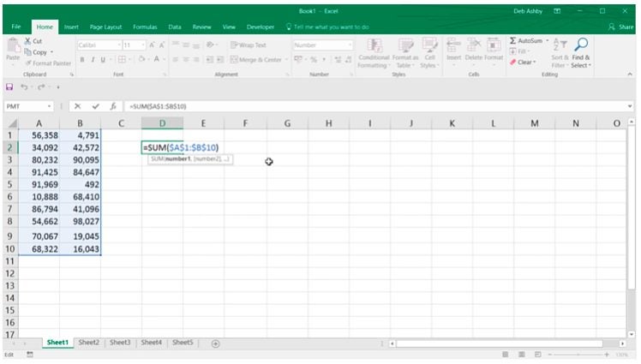641x364 pixels.
Task: Click the Delete cells icon
Action: [x=474, y=45]
